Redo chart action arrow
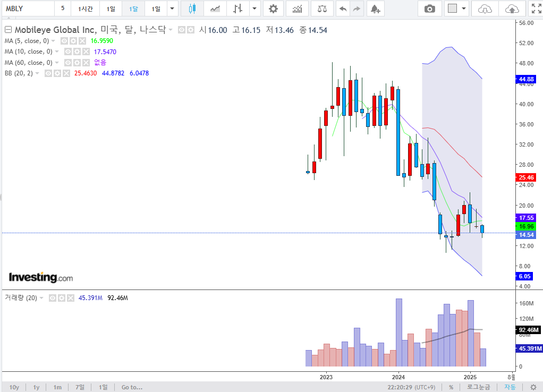The image size is (543, 392). [357, 8]
